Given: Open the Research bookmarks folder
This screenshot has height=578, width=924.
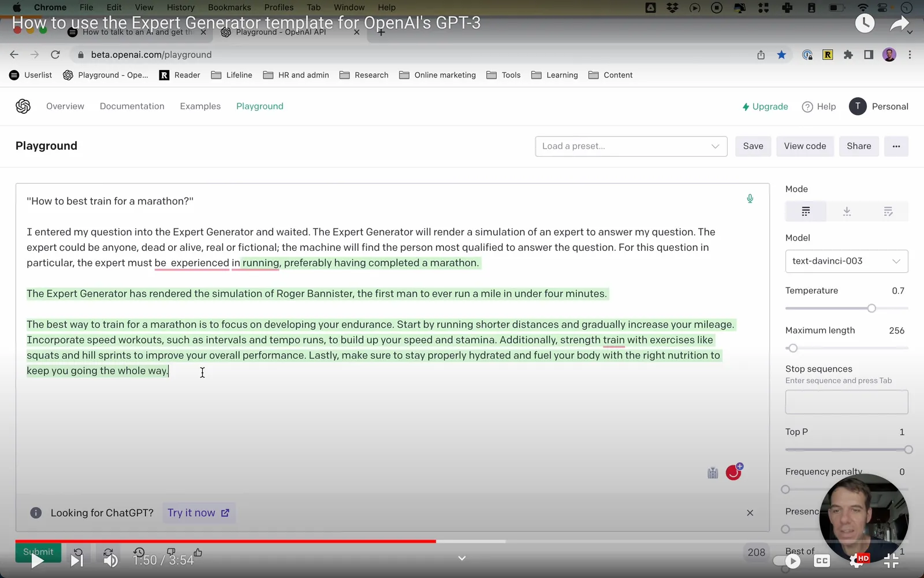Looking at the screenshot, I should (364, 75).
